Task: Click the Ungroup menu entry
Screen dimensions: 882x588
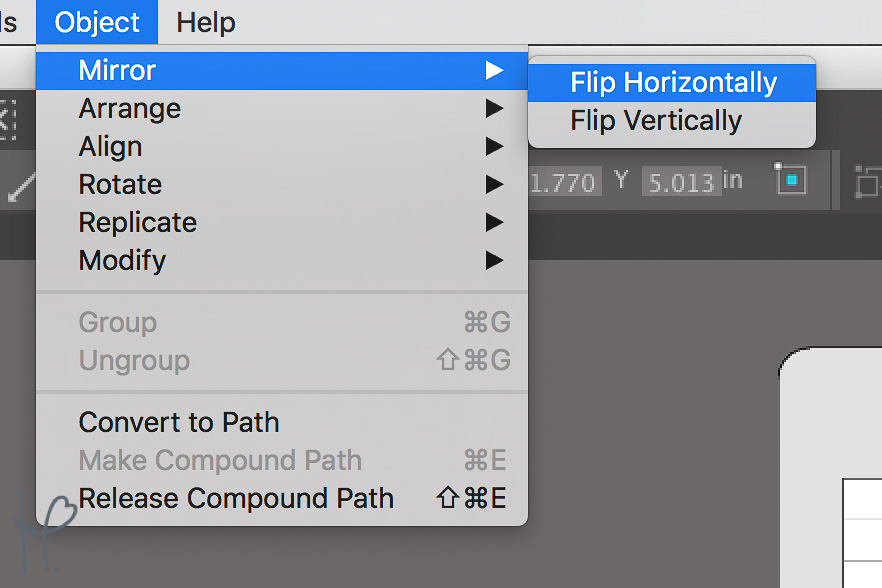Action: (x=282, y=360)
